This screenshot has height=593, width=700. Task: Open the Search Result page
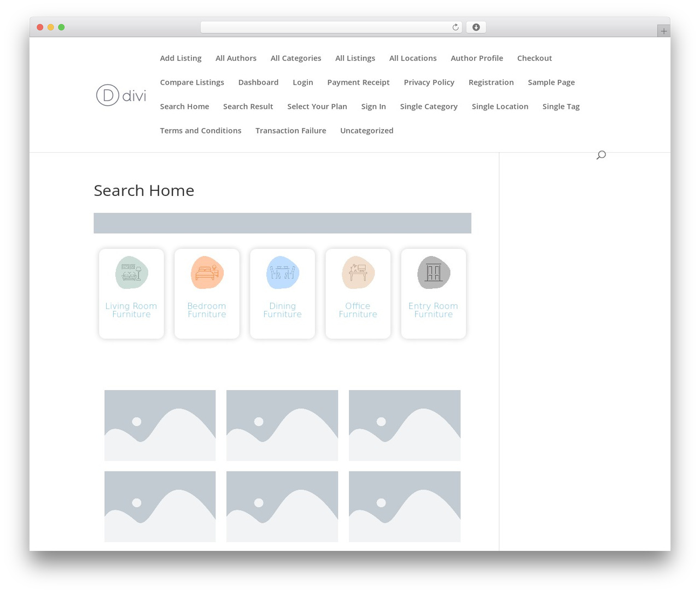click(248, 106)
